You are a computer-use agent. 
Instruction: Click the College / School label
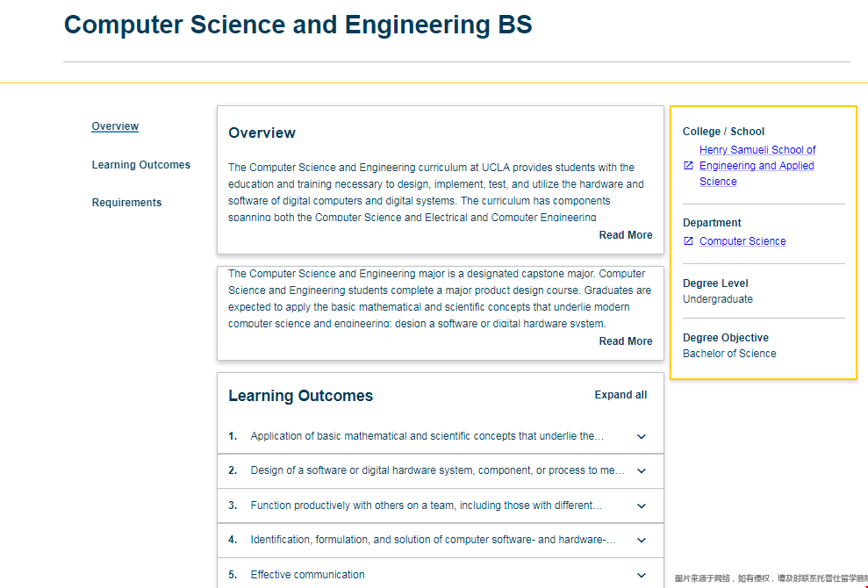point(723,132)
